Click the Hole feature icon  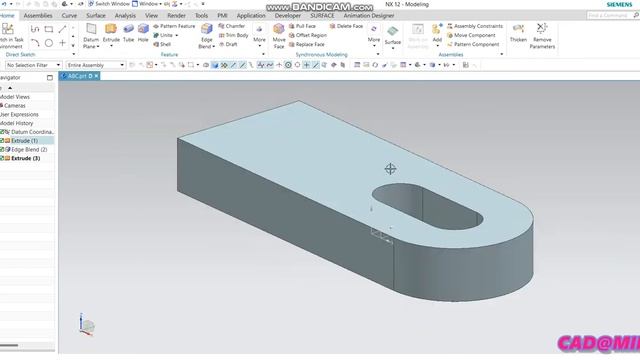point(143,29)
